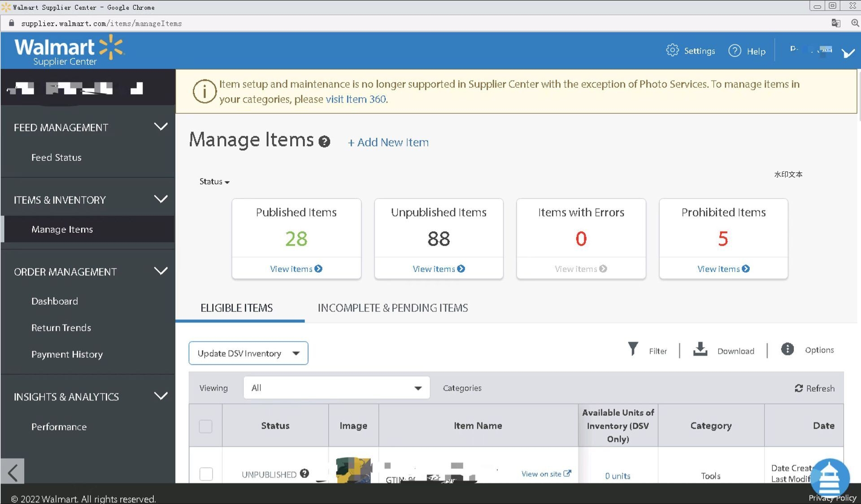Click the Help question mark icon
This screenshot has width=861, height=504.
coord(735,51)
